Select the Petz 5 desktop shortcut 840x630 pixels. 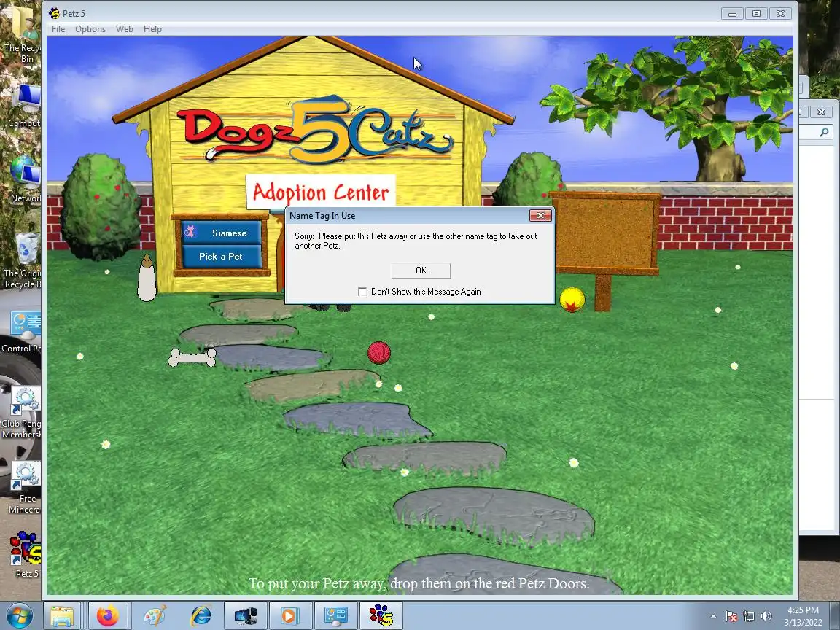tap(26, 554)
